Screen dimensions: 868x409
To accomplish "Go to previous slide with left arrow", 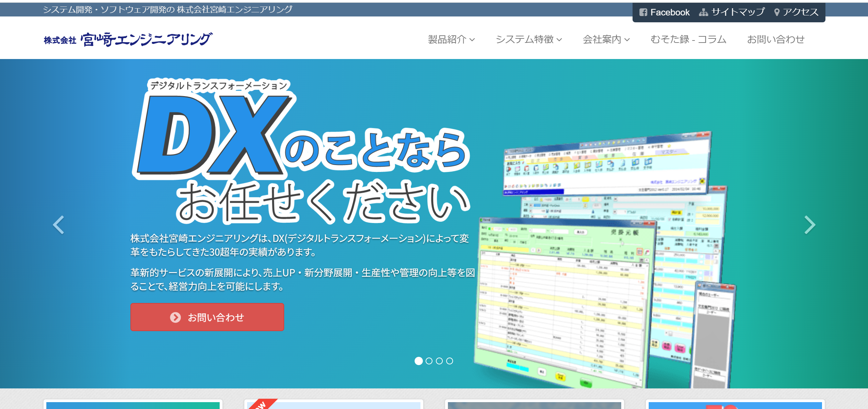I will tap(58, 225).
